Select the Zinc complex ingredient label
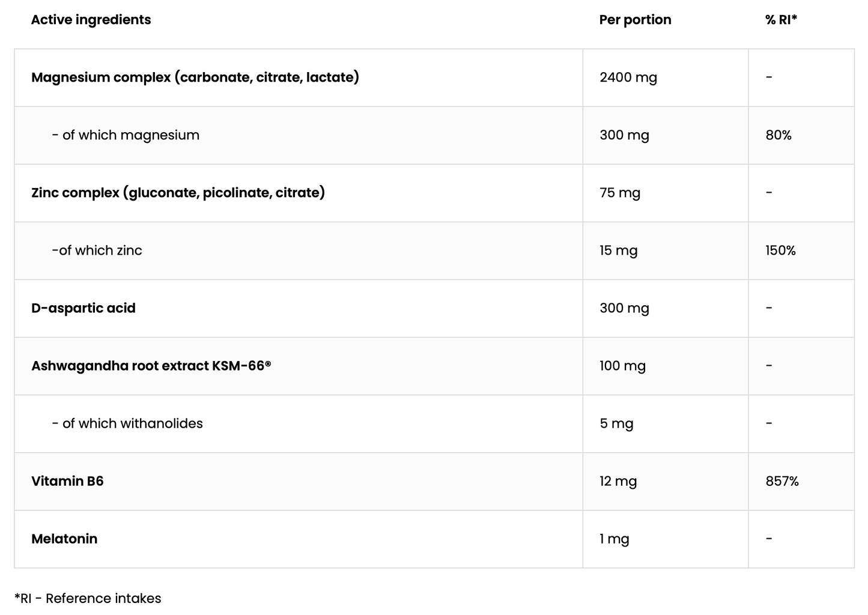The height and width of the screenshot is (615, 868). coord(178,193)
